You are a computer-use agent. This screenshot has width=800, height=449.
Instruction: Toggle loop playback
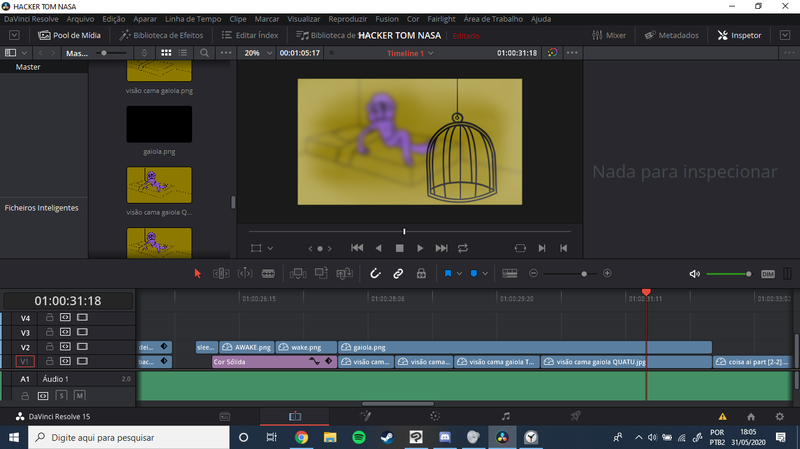coord(463,248)
